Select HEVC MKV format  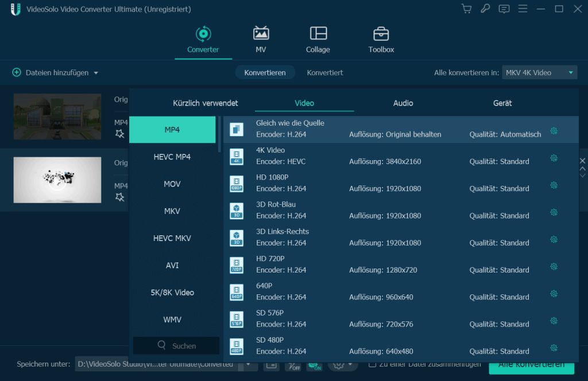click(x=172, y=238)
